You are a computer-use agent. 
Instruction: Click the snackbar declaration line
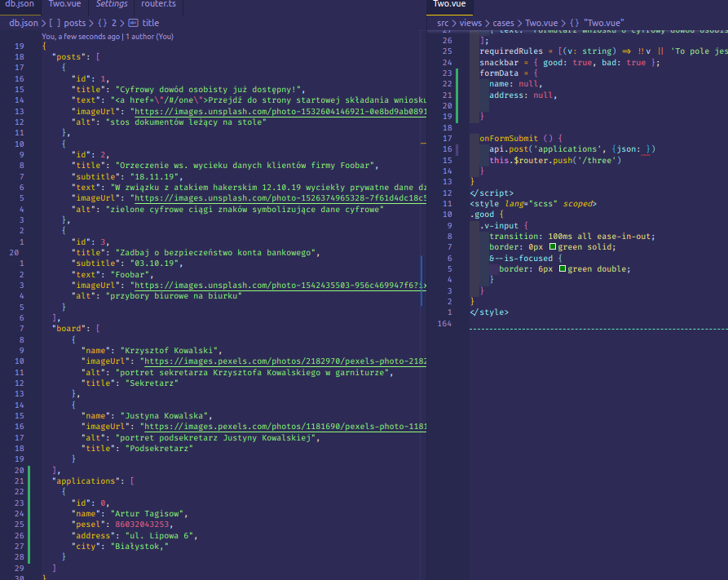tap(570, 63)
